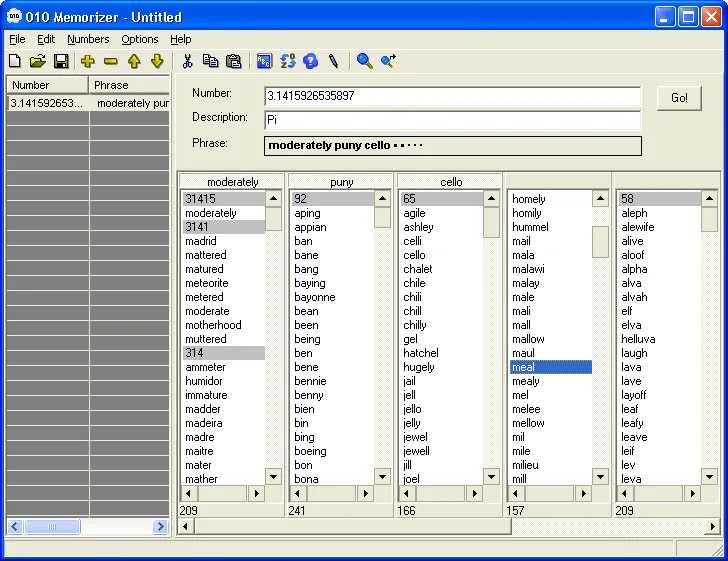Screen dimensions: 728x561
Task: Open the Options menu
Action: pos(140,39)
